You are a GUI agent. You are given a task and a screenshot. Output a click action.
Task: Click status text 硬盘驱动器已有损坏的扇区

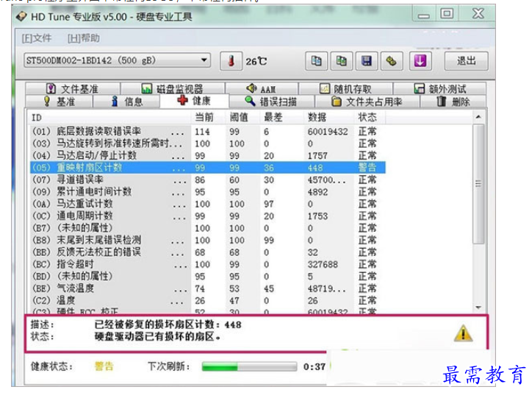(x=157, y=336)
